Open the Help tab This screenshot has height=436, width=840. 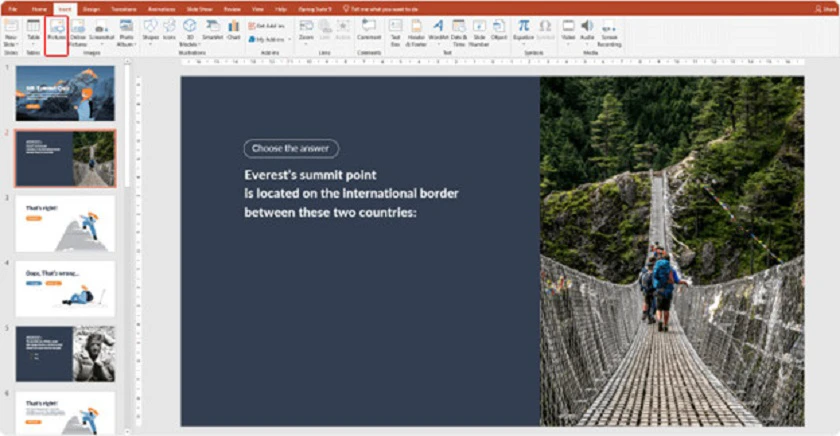click(x=281, y=9)
